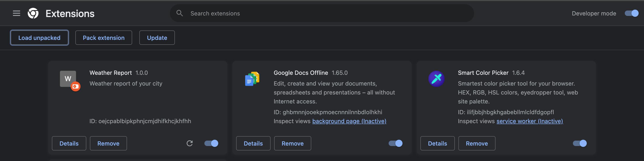Click the Chrome logo icon
Image resolution: width=644 pixels, height=161 pixels.
[33, 13]
